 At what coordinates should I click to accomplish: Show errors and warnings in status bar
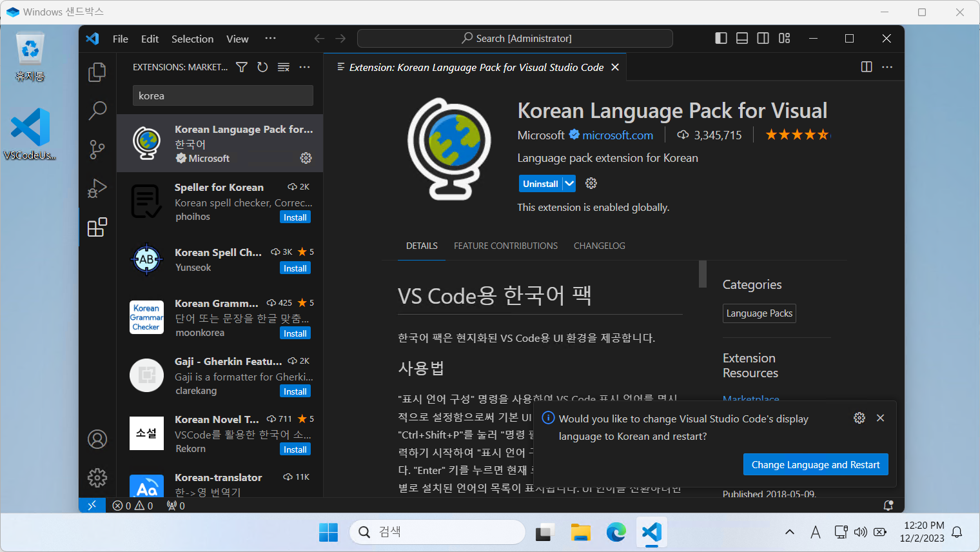pyautogui.click(x=133, y=506)
